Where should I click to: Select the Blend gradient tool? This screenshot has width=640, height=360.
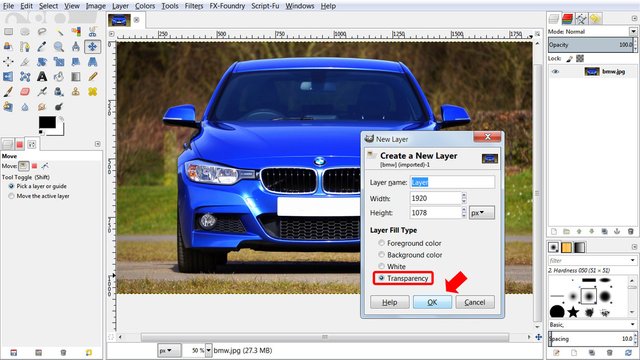click(x=76, y=76)
